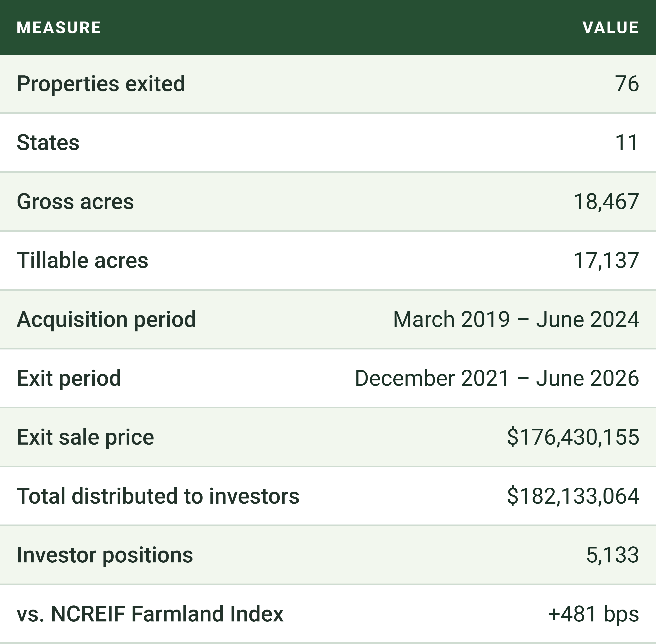Select the Exit period label
This screenshot has height=644, width=656.
point(69,379)
